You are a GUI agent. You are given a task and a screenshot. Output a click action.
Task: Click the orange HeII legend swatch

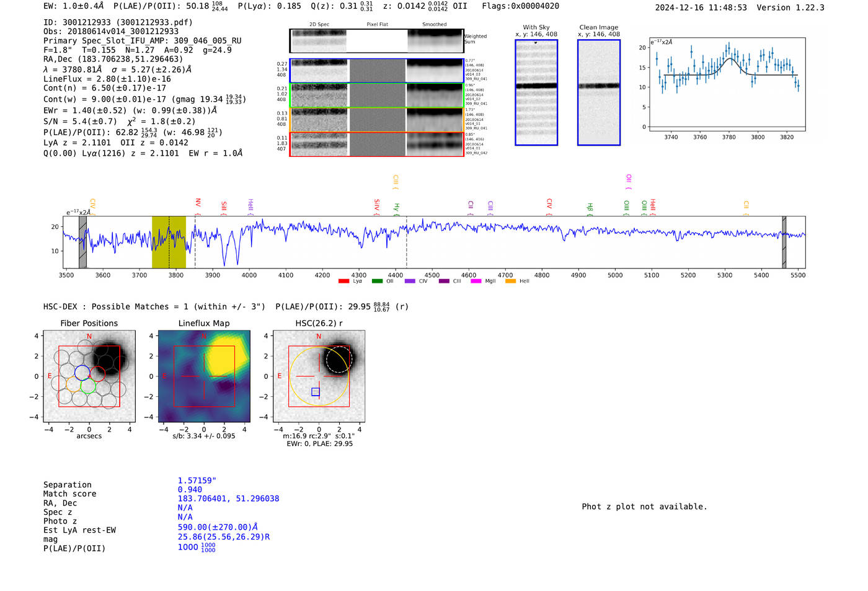click(510, 282)
